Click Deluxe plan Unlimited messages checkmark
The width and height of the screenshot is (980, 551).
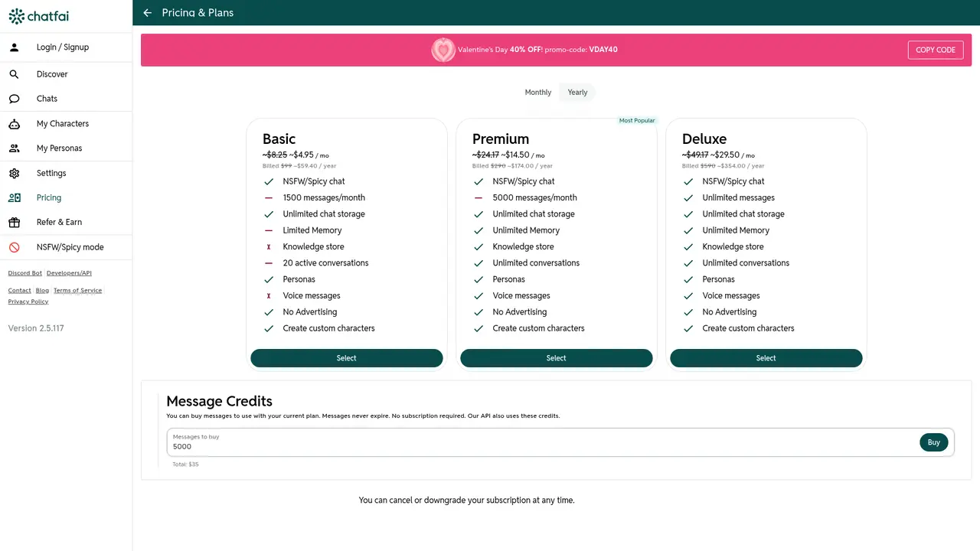[x=688, y=198]
